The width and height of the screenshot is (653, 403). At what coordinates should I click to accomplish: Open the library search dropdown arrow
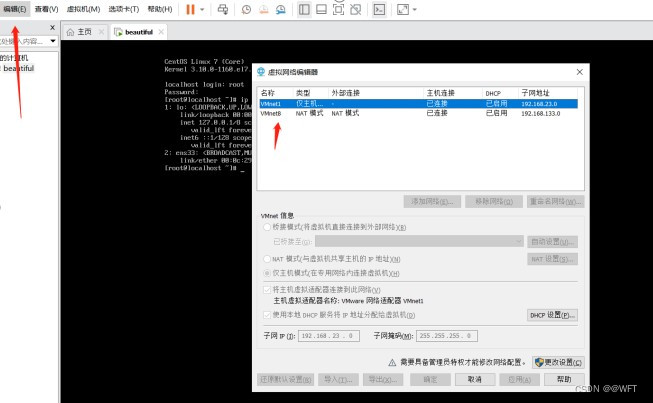tap(53, 41)
